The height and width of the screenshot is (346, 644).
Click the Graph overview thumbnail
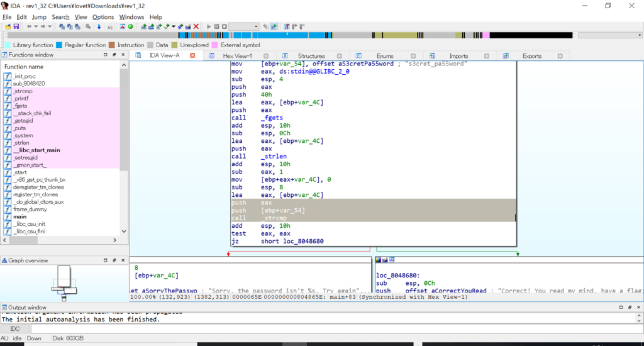(64, 282)
